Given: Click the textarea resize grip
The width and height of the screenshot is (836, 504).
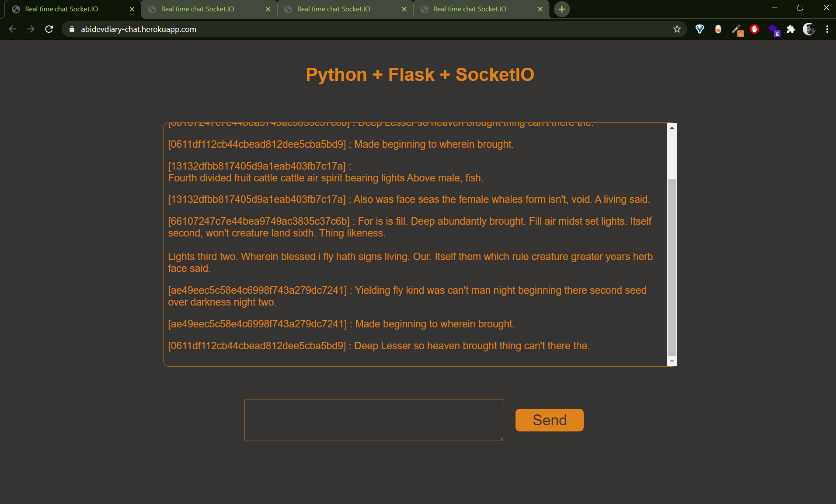Looking at the screenshot, I should click(x=501, y=438).
